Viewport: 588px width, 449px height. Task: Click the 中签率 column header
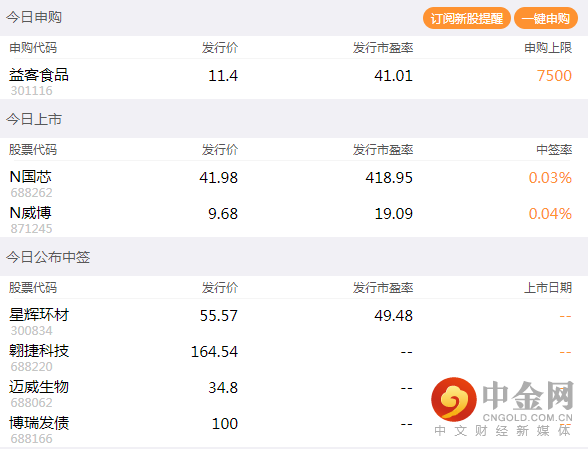[554, 150]
